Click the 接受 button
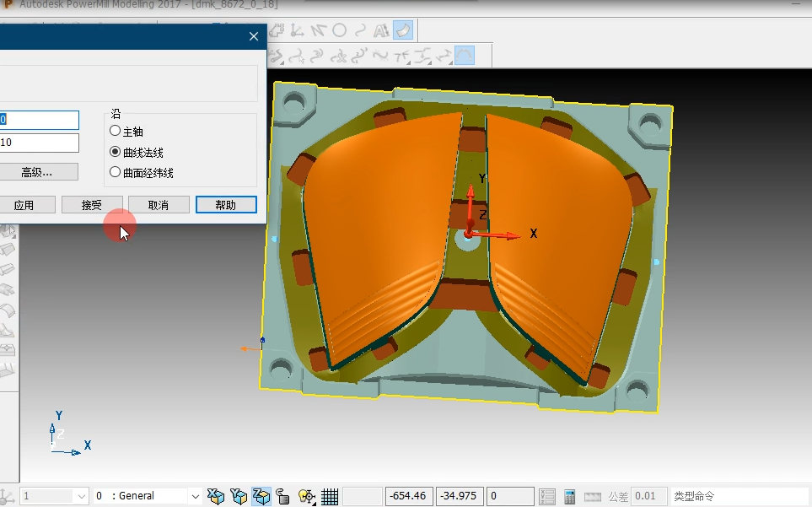This screenshot has width=812, height=507. [92, 205]
